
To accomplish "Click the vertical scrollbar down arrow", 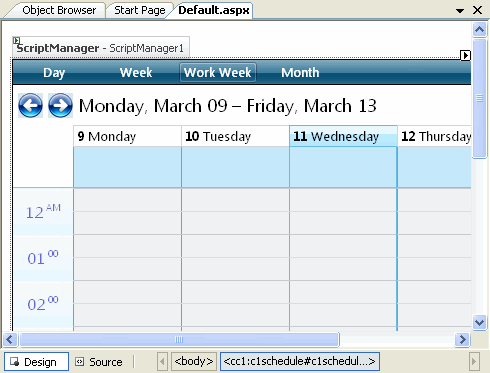I will (x=479, y=322).
